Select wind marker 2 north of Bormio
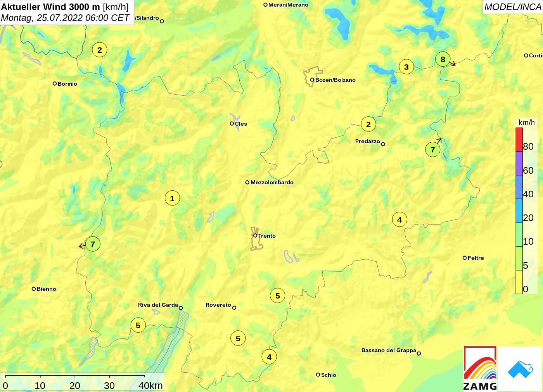 (x=100, y=50)
